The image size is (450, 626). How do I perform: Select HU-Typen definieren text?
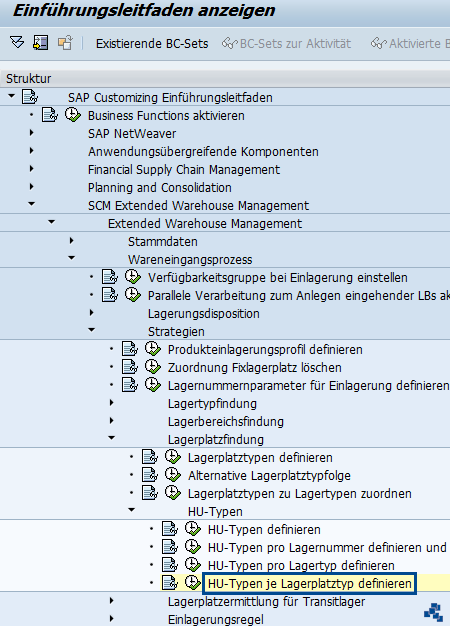[264, 530]
